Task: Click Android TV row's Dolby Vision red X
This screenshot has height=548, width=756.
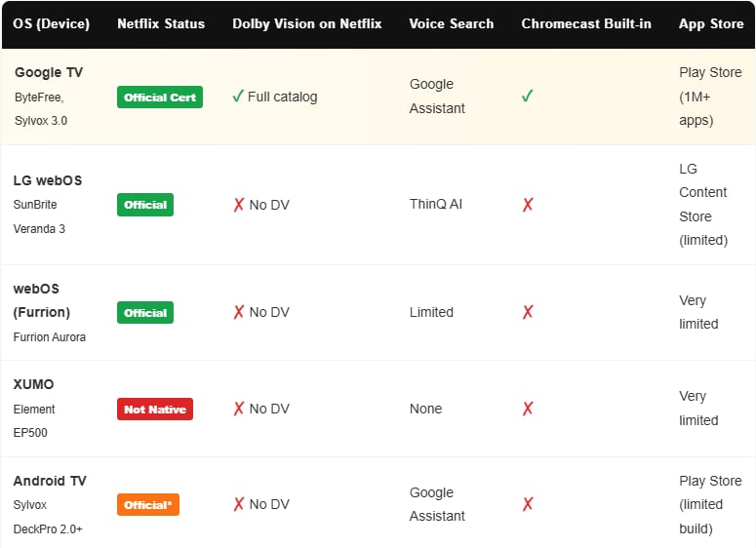Action: coord(238,504)
